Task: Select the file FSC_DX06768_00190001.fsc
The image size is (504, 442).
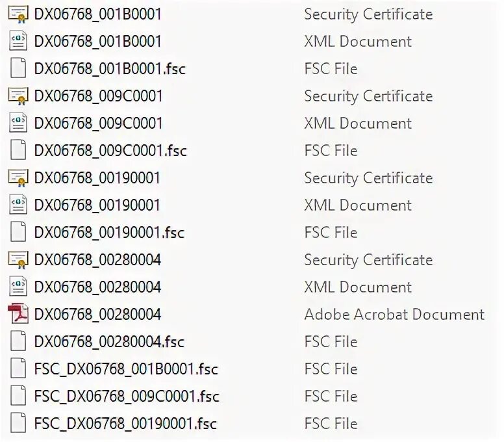Action: (125, 423)
